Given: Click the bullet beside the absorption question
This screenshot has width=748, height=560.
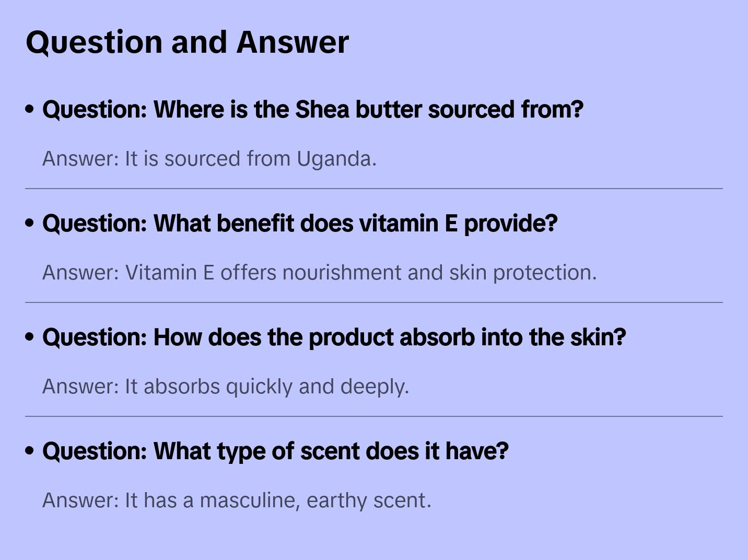Looking at the screenshot, I should (x=30, y=337).
